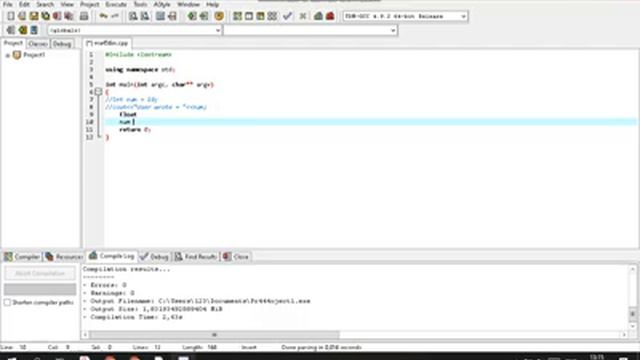Open the compiler set dropdown
640x360 pixels.
(463, 16)
